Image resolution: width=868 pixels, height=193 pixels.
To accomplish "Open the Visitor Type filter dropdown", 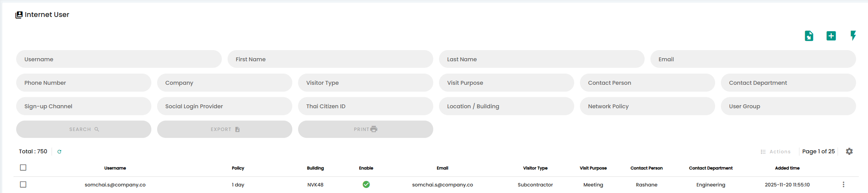I will pyautogui.click(x=365, y=83).
